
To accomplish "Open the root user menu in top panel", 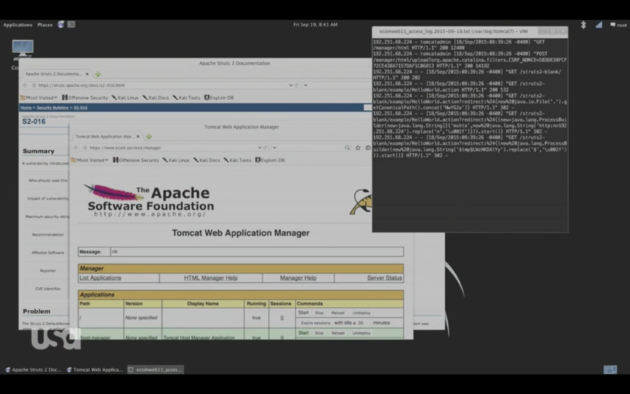I will [618, 25].
